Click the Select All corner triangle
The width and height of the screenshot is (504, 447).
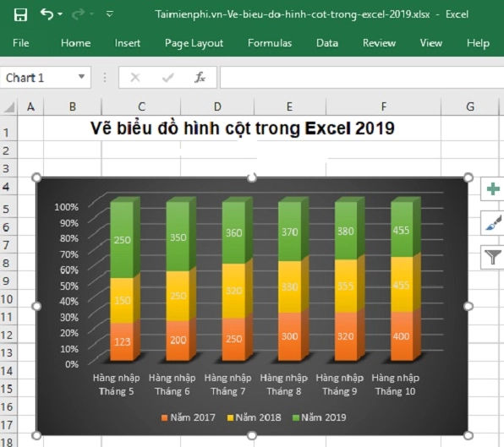pyautogui.click(x=9, y=106)
